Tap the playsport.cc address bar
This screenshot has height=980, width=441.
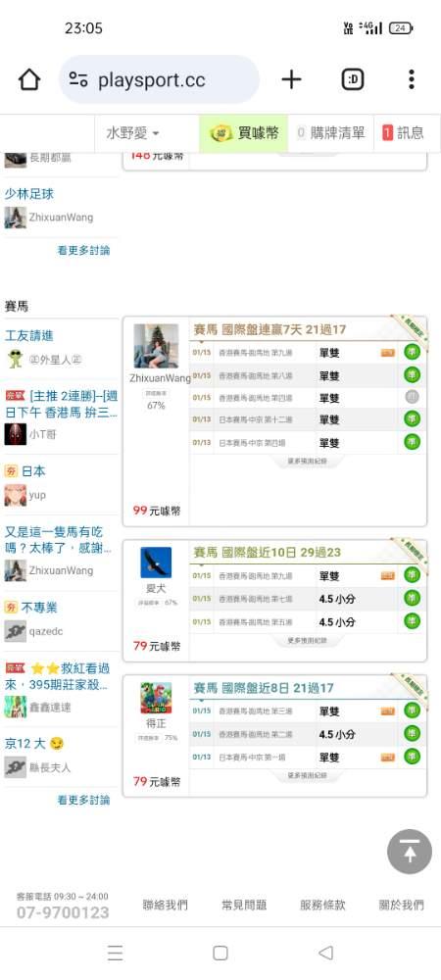pos(159,79)
